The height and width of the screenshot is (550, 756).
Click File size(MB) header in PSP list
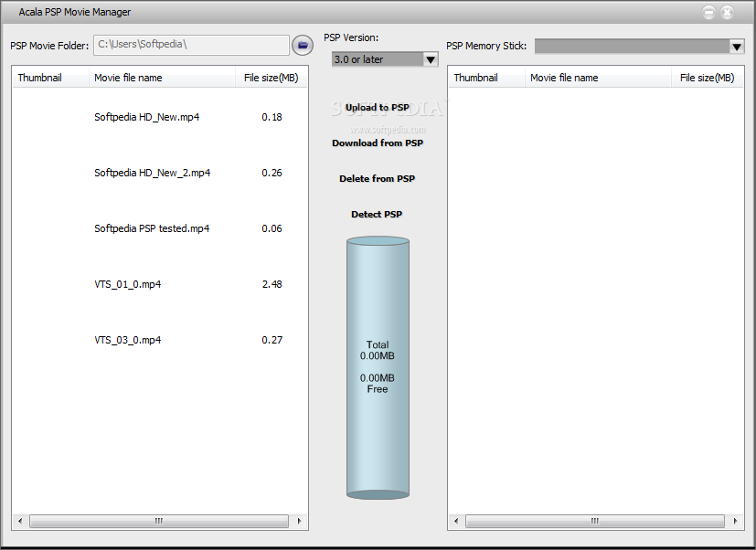coord(708,78)
